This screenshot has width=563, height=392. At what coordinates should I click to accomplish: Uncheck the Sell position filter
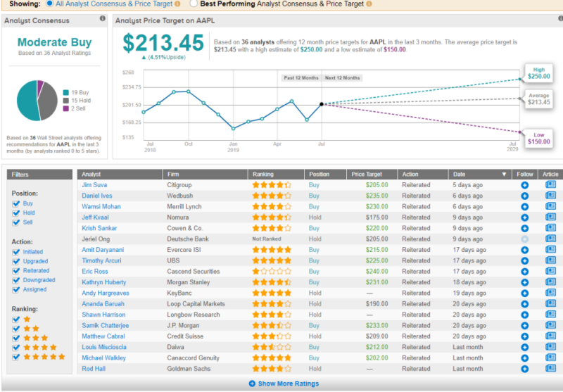pos(15,222)
